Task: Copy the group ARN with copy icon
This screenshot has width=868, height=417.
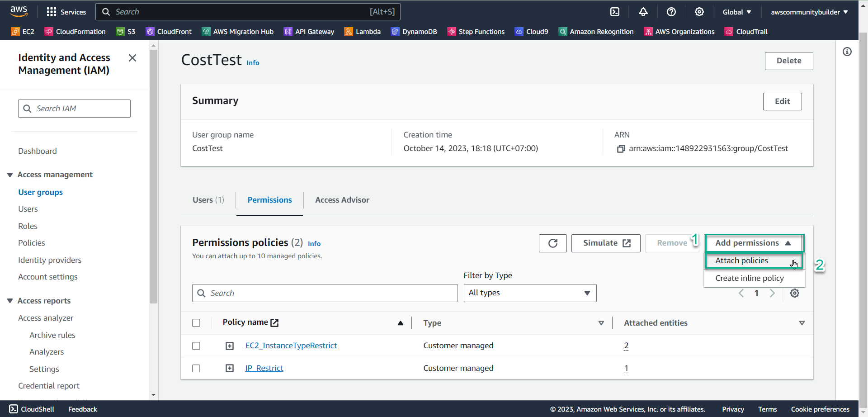Action: tap(621, 149)
